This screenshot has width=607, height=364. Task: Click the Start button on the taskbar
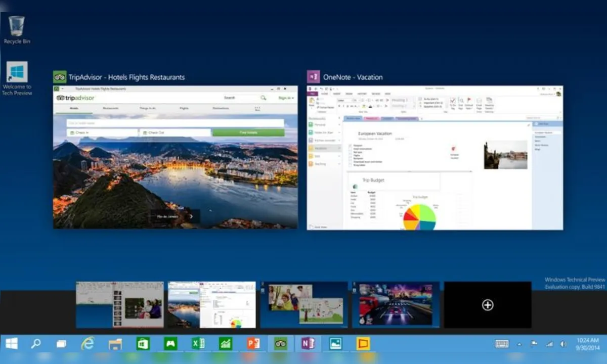click(x=11, y=344)
